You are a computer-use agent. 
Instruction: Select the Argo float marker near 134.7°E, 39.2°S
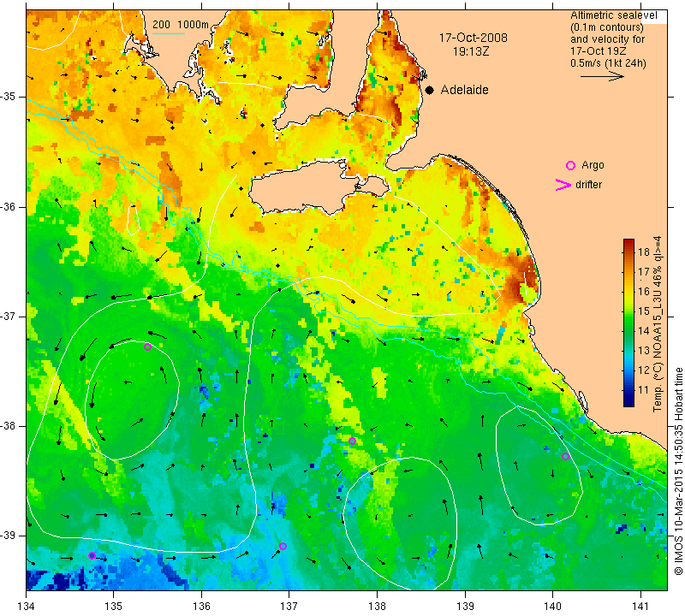coord(92,556)
